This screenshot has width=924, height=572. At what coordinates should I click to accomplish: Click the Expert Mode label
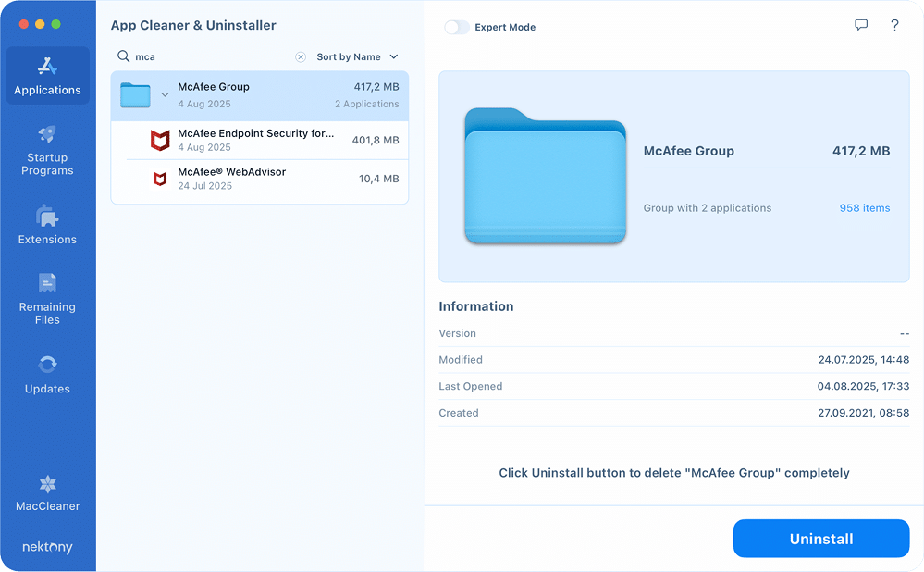[x=505, y=27]
